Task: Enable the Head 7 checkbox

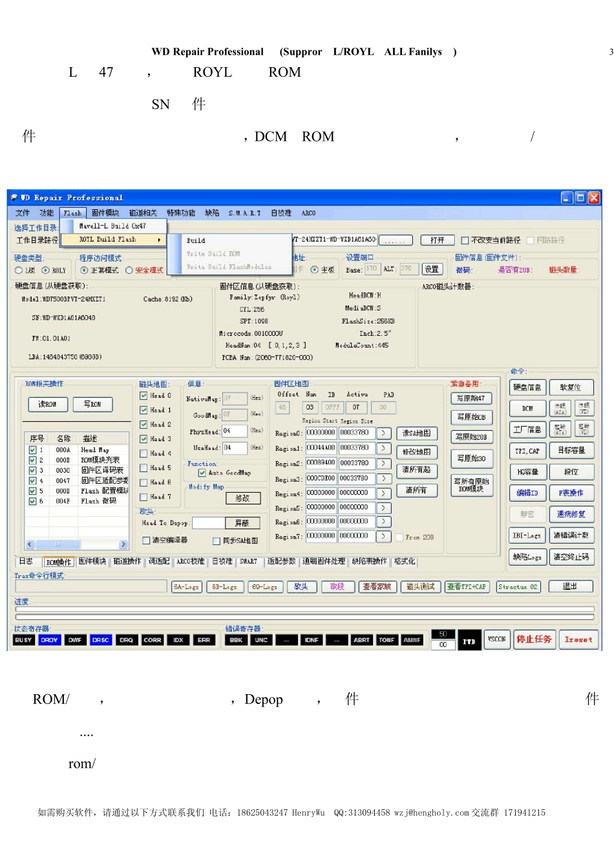Action: 144,497
